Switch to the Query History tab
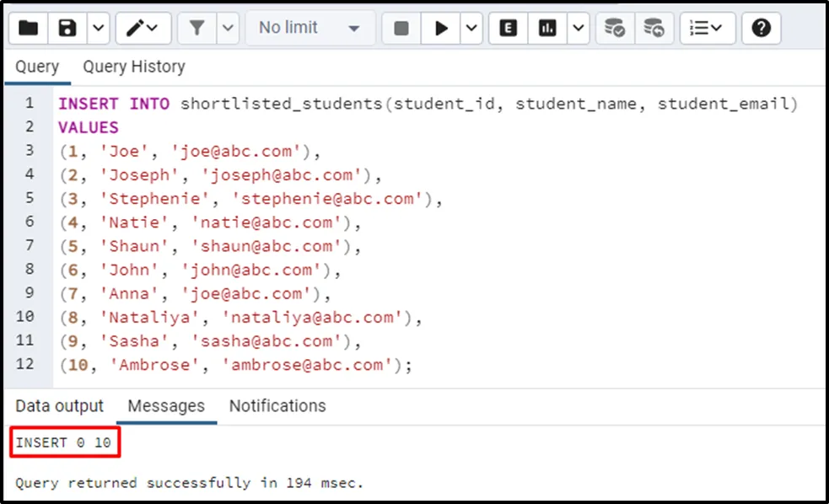This screenshot has width=829, height=504. coord(133,67)
